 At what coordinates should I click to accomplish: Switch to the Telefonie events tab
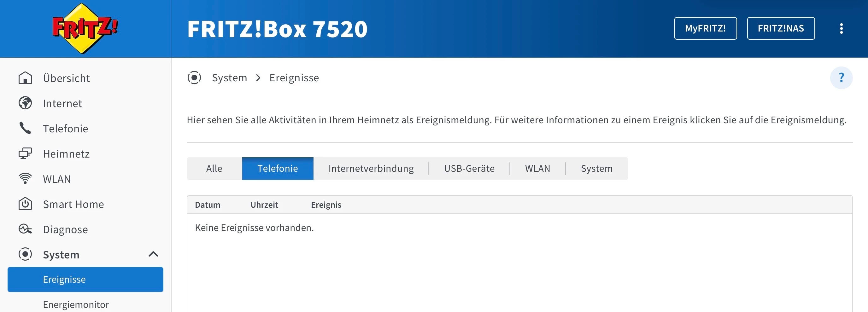tap(278, 168)
